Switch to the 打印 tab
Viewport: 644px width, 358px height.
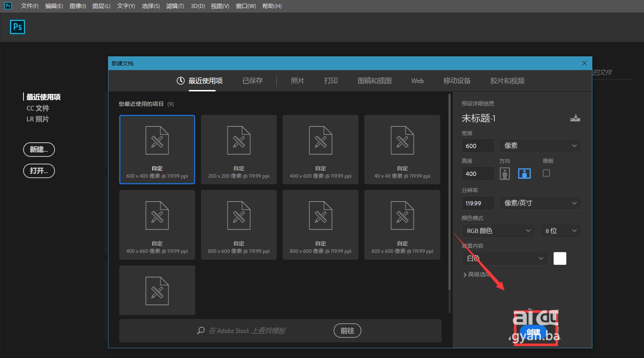[331, 81]
